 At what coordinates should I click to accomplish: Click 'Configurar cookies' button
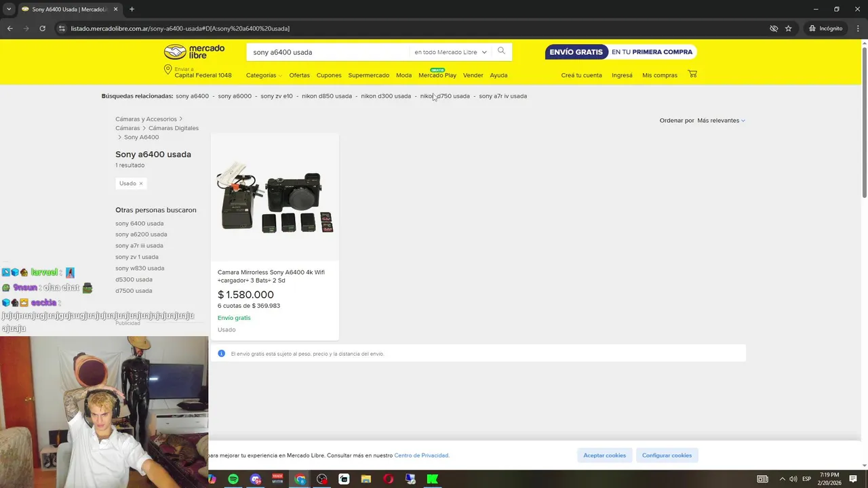(x=667, y=455)
